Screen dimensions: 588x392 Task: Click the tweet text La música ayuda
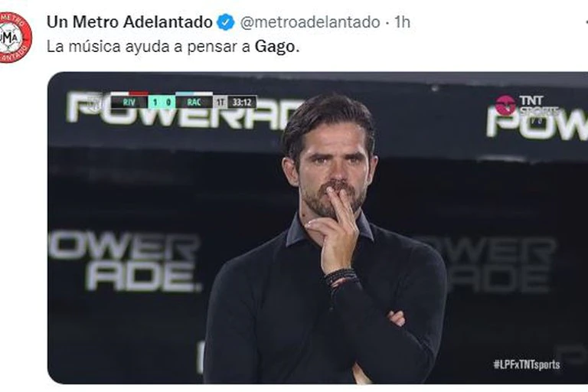[x=115, y=47]
